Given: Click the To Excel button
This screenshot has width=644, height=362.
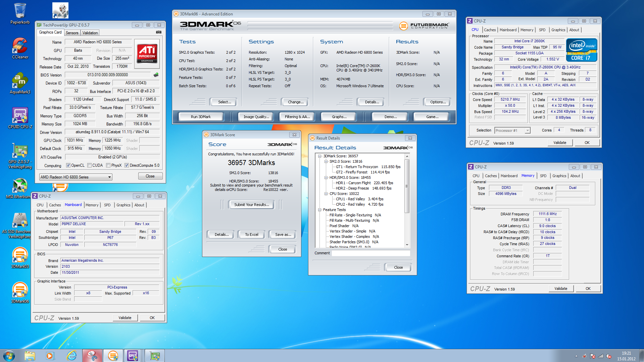Looking at the screenshot, I should pyautogui.click(x=251, y=235).
